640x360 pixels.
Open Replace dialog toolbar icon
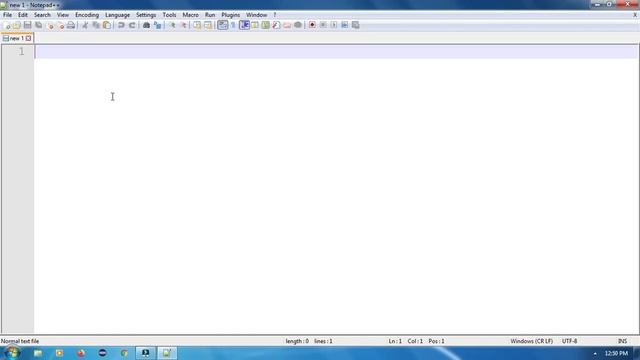click(x=157, y=25)
